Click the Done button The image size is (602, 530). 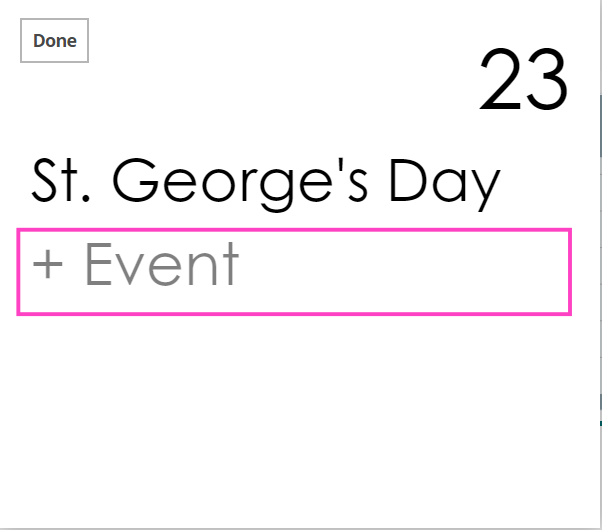point(55,41)
